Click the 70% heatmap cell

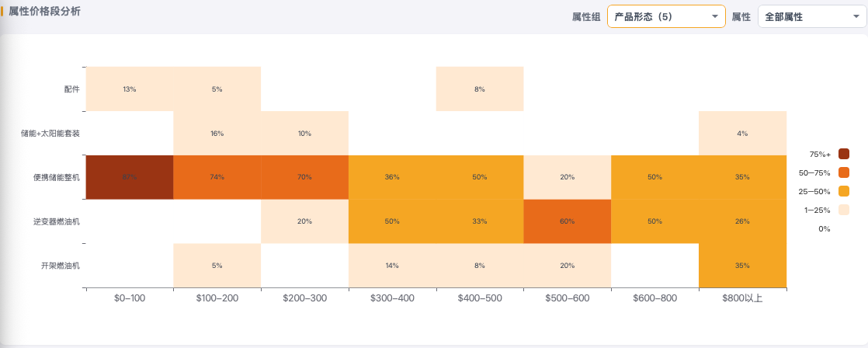coord(304,177)
